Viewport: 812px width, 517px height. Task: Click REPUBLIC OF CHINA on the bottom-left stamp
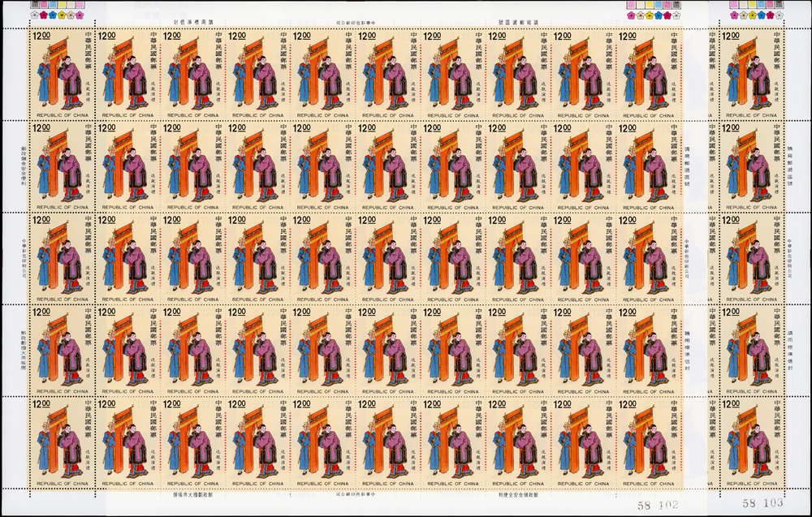click(60, 484)
